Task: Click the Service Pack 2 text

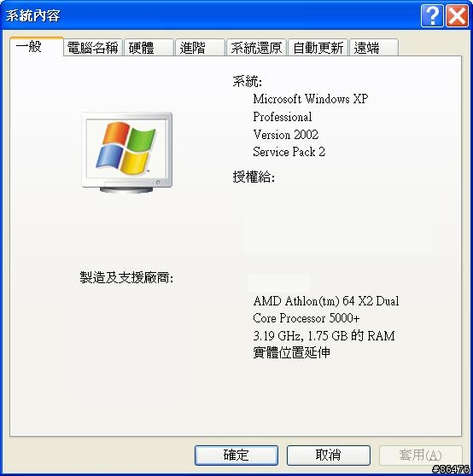Action: (x=289, y=152)
